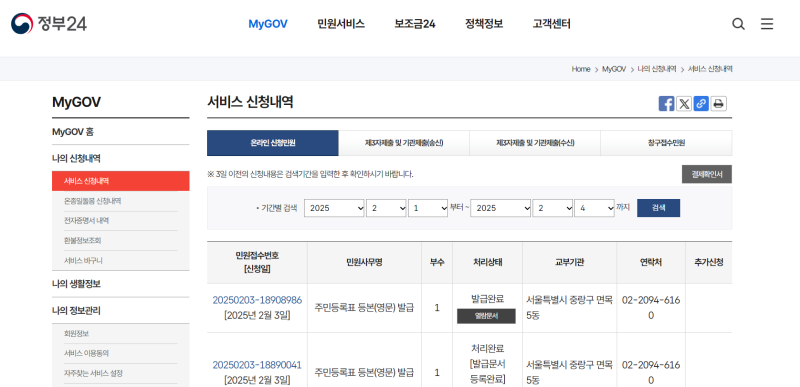800x387 pixels.
Task: Switch to 제3자제출 및 기관제출(수신) tab
Action: point(535,143)
